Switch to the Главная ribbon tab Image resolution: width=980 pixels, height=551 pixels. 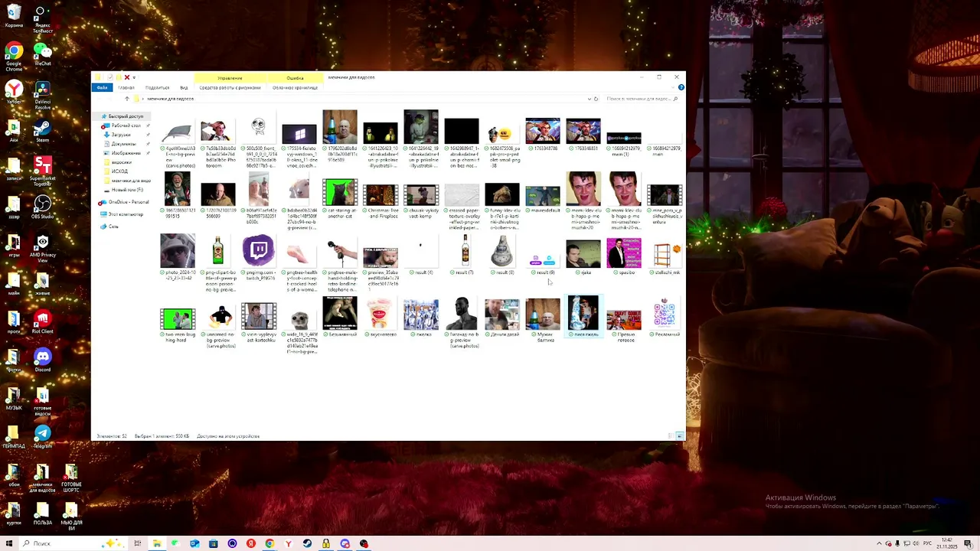(x=126, y=87)
